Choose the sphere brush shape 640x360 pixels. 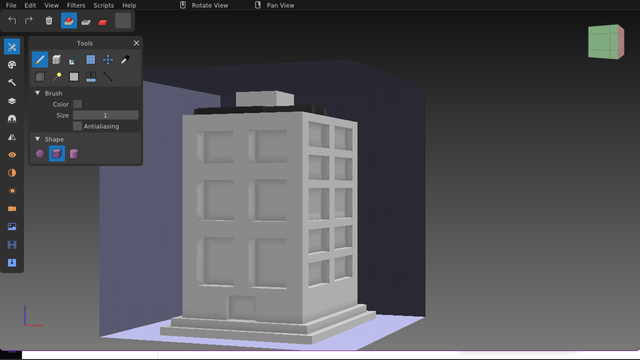(40, 154)
